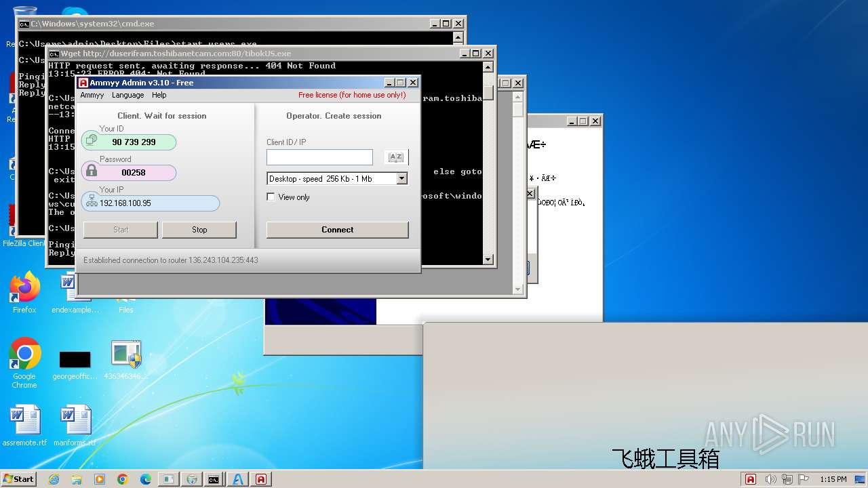Open media player from taskbar
Screen dimensions: 868x488
click(100, 479)
